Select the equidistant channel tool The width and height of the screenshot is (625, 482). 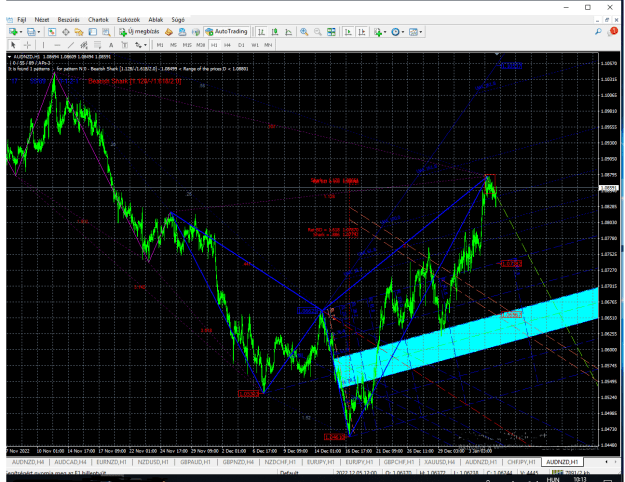(x=84, y=45)
